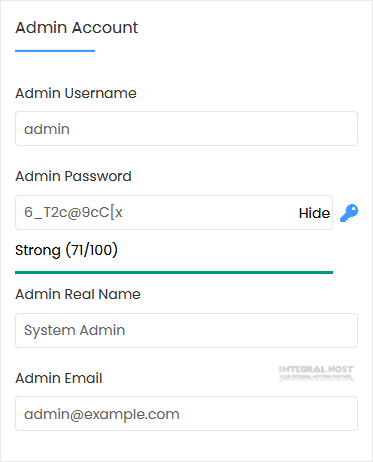Screen dimensions: 373x462
Task: Click the Strong (71/100) strength text
Action: (66, 250)
